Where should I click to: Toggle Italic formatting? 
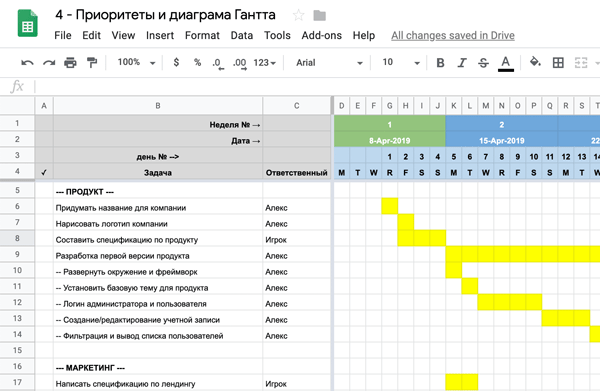point(462,63)
